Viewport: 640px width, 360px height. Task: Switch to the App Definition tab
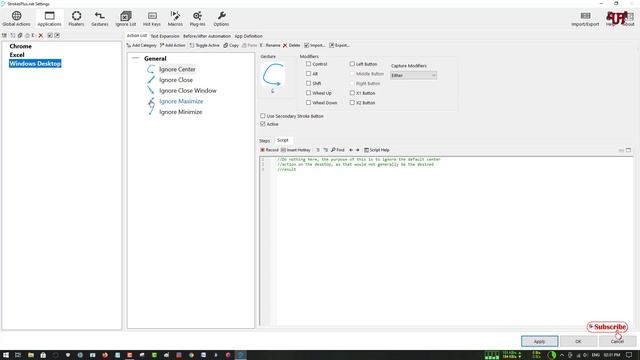(x=248, y=36)
